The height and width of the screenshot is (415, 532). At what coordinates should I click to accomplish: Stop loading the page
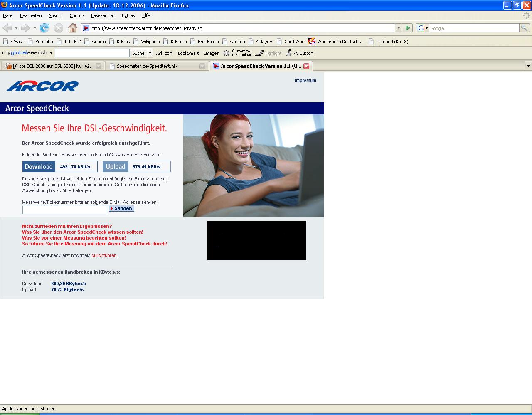point(59,28)
